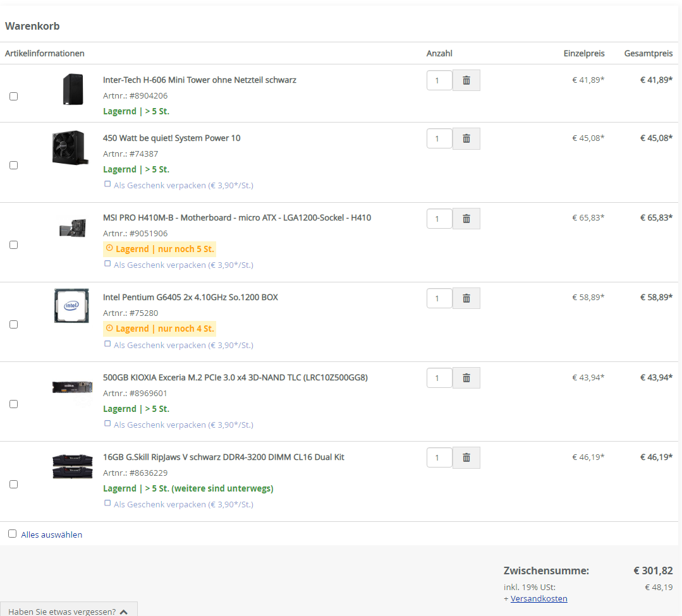Click article number #8969601
The image size is (682, 616).
149,394
